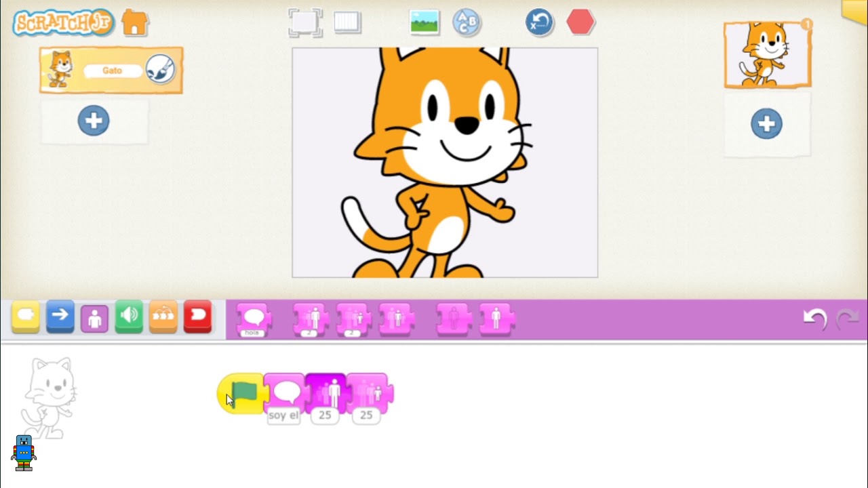
Task: Select the Gato character row
Action: (111, 70)
